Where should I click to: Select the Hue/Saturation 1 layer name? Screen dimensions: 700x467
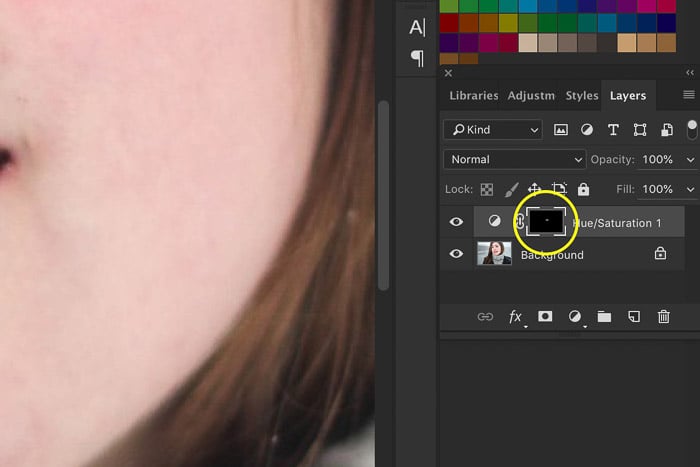point(617,223)
